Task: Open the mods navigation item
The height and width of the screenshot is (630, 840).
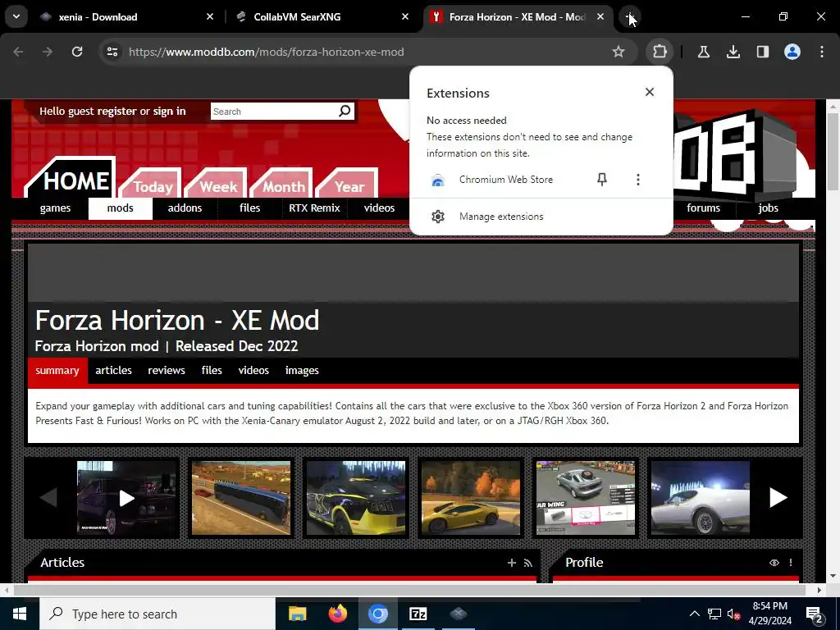Action: [x=120, y=208]
